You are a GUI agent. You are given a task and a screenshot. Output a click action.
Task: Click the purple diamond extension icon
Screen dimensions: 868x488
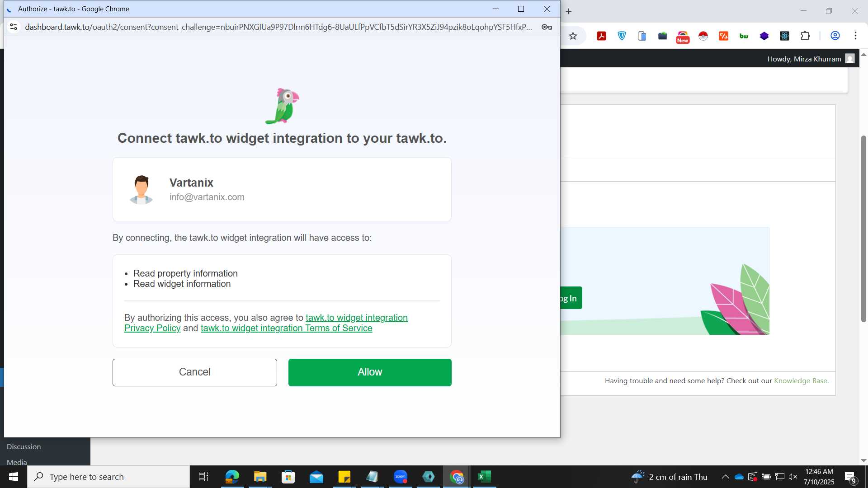[x=764, y=36]
